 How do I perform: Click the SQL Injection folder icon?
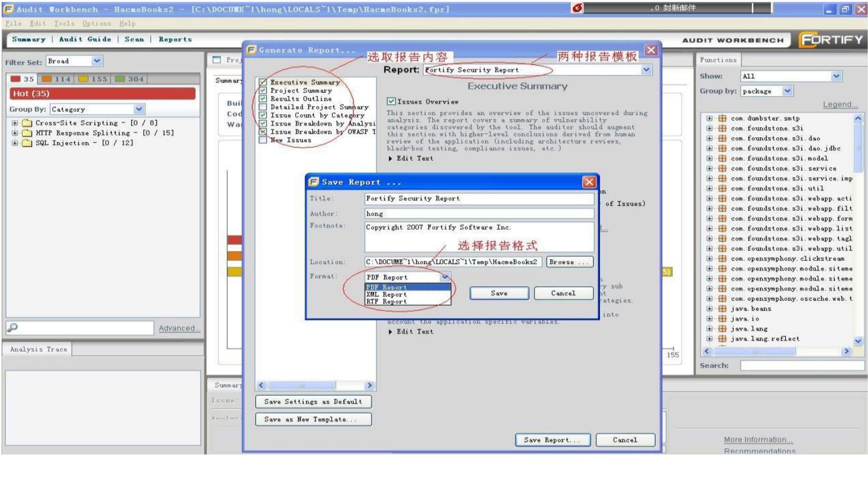27,143
